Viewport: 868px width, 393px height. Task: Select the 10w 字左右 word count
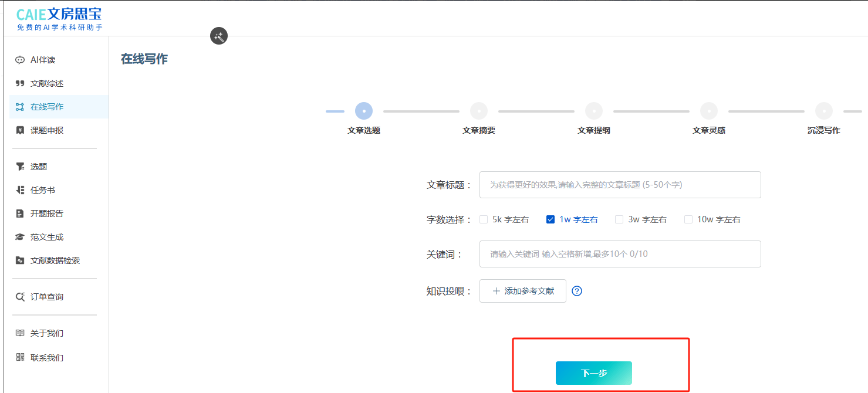point(688,219)
